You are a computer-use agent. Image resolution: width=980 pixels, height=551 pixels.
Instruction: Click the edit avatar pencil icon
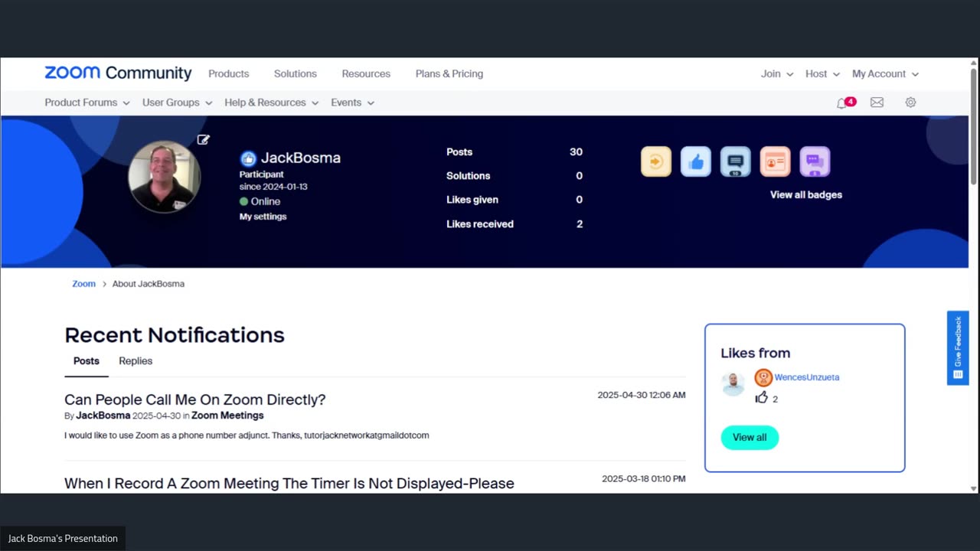tap(203, 139)
